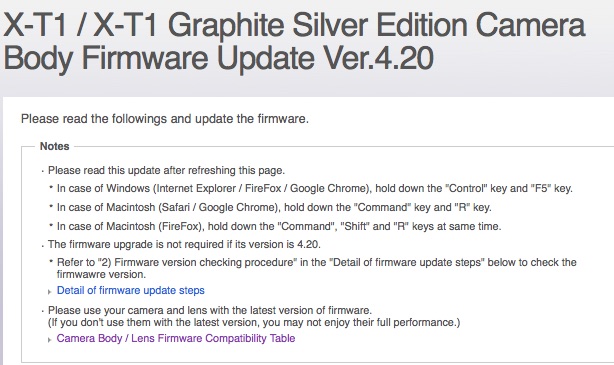Click the page title X-T1 Firmware Update Ver.4.20
The image size is (614, 365).
click(x=294, y=42)
